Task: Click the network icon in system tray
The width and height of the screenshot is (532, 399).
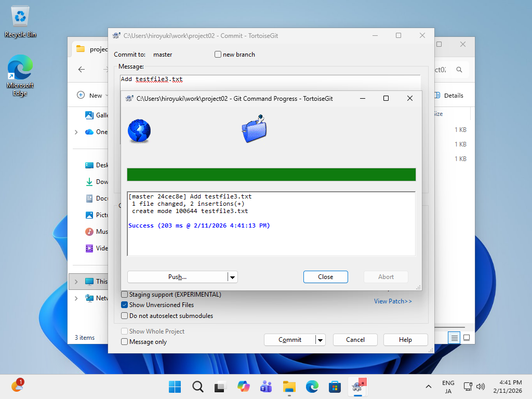Action: tap(468, 387)
